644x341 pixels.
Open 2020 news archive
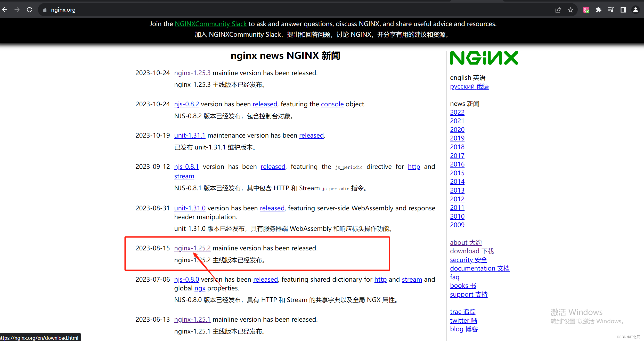[457, 130]
